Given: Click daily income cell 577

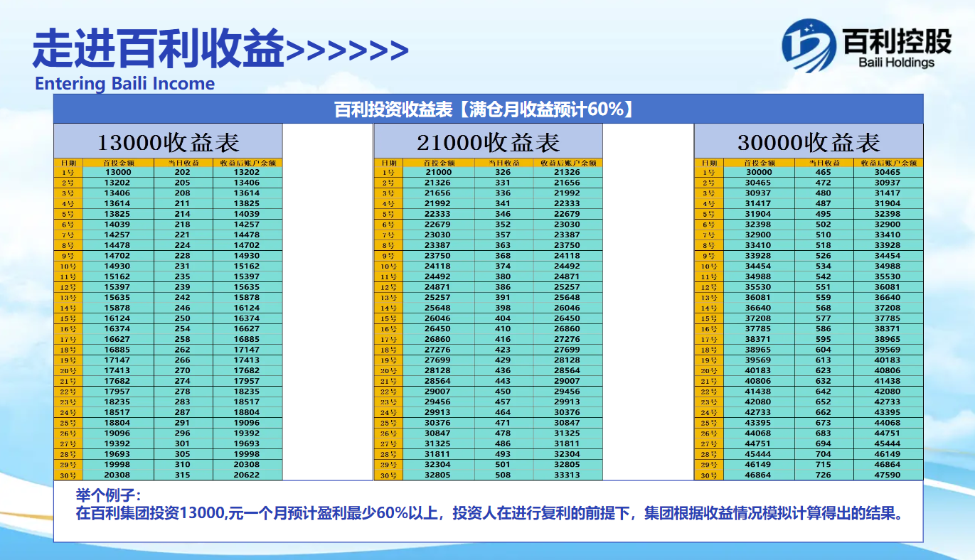Looking at the screenshot, I should (824, 318).
